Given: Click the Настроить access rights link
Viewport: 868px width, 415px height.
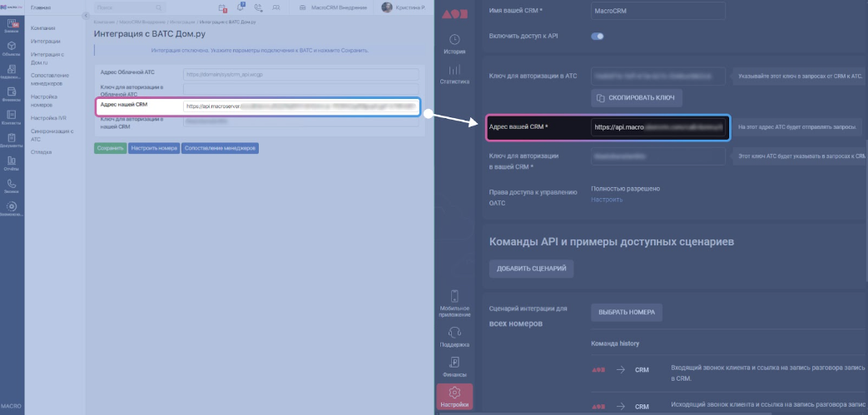Looking at the screenshot, I should point(606,200).
